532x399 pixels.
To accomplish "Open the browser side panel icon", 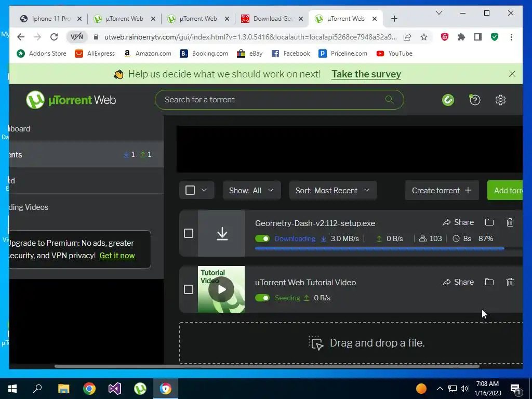I will [x=478, y=37].
